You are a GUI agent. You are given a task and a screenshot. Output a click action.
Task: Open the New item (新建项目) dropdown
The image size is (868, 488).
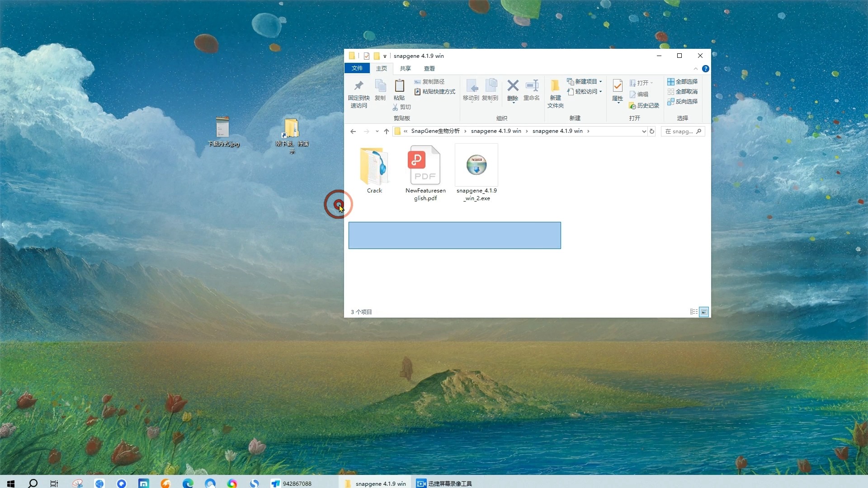(x=585, y=82)
